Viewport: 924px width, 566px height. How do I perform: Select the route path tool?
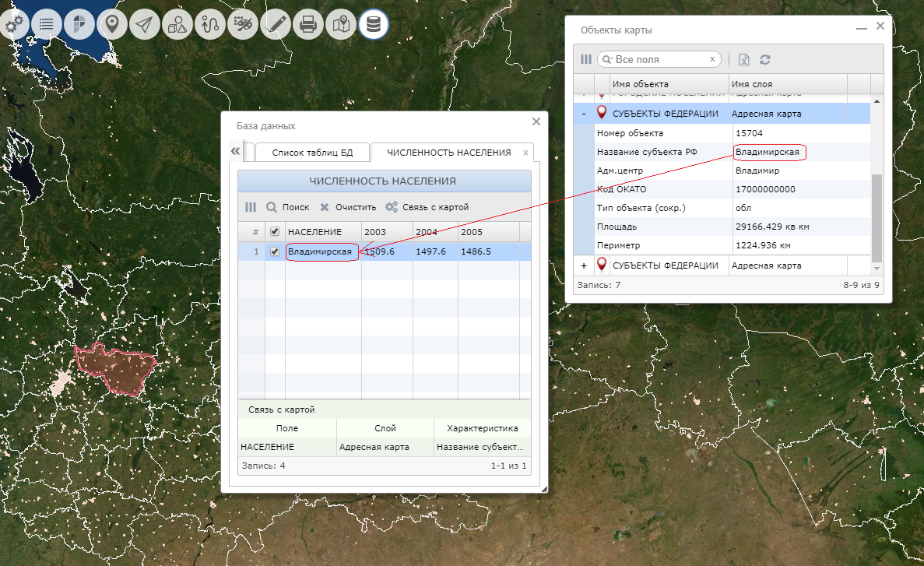point(210,25)
